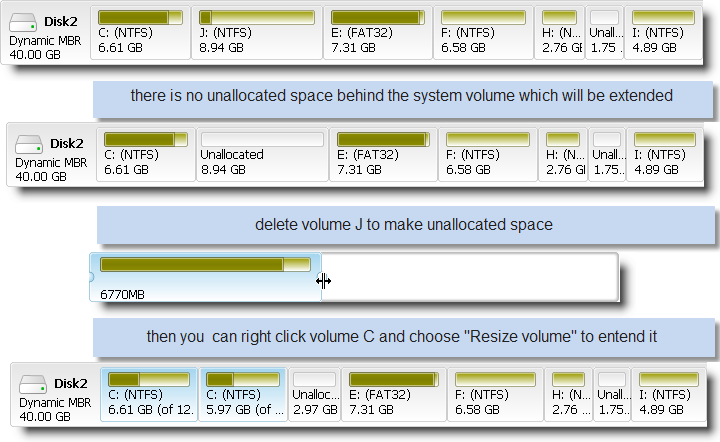Viewport: 720px width, 442px height.
Task: Select the C: 6.61 GB (of 12) volume in bottom row
Action: [149, 394]
